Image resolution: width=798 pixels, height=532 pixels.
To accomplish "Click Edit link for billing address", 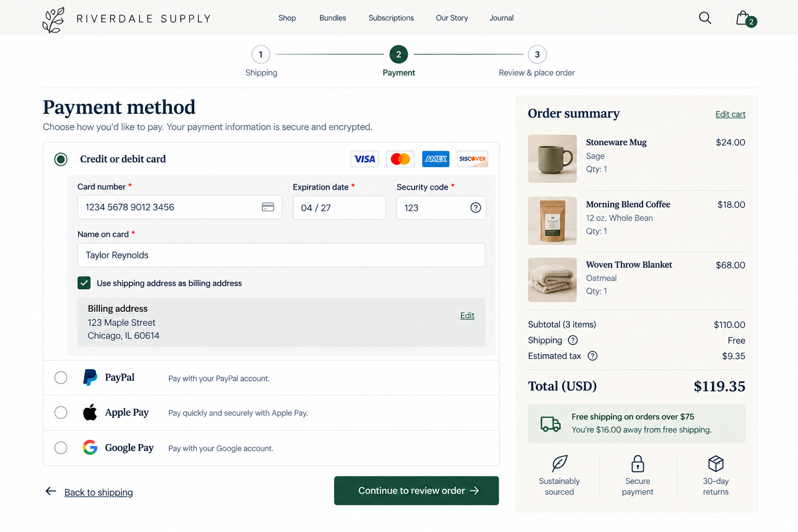I will tap(467, 315).
